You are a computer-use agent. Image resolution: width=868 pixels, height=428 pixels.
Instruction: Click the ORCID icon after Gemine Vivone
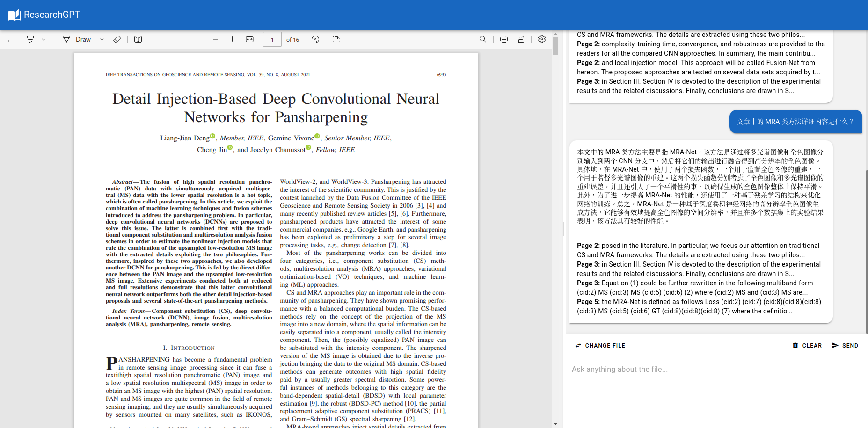click(x=317, y=136)
